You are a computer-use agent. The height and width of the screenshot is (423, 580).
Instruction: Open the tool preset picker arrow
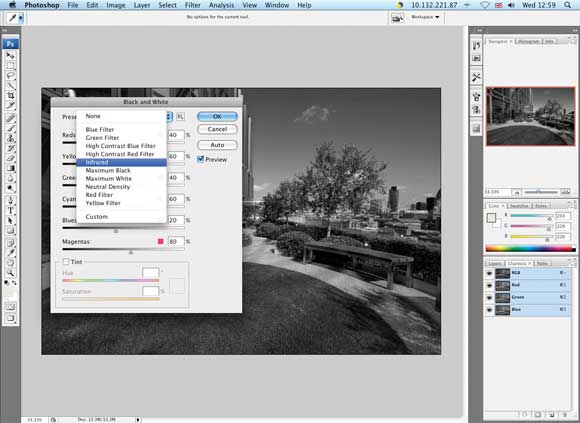(21, 18)
